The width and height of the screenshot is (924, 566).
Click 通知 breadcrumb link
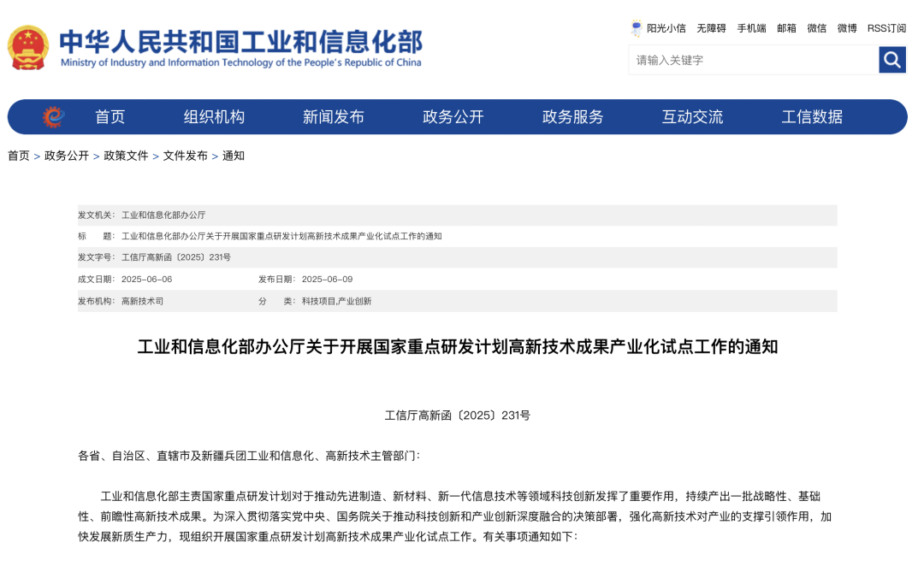coord(234,156)
